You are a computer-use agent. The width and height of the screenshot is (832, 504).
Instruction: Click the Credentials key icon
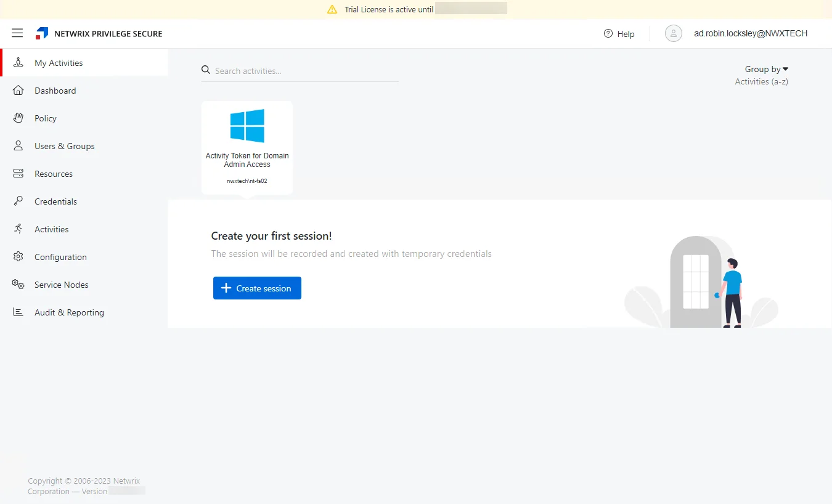pyautogui.click(x=18, y=201)
